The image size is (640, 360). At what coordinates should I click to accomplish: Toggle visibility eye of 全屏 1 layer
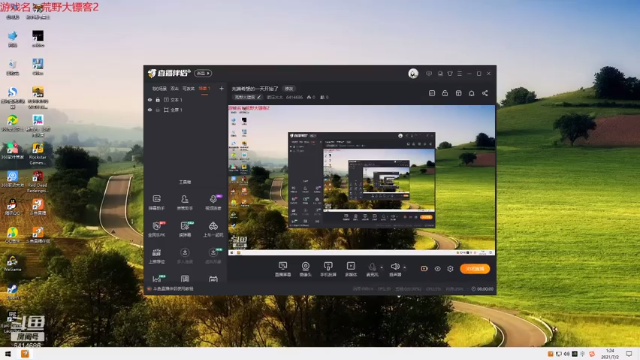tap(150, 110)
